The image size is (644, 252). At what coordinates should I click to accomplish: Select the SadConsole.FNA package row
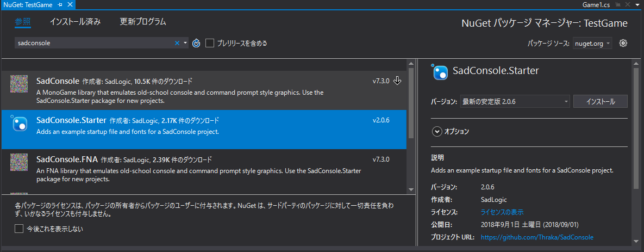click(204, 168)
